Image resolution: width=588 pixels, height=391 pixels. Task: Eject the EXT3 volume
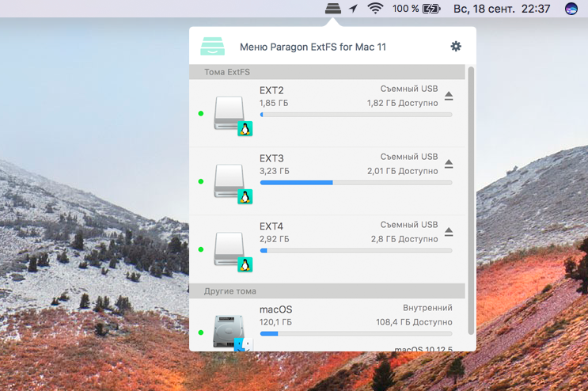pos(449,164)
